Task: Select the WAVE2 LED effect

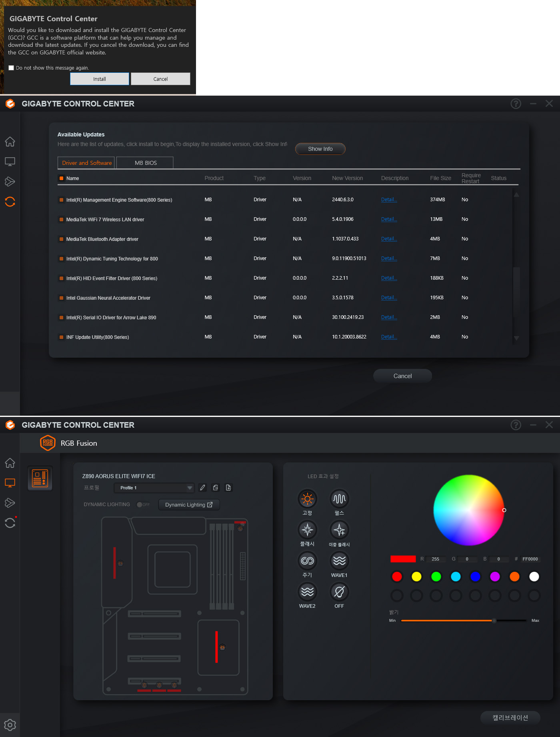Action: pyautogui.click(x=307, y=591)
